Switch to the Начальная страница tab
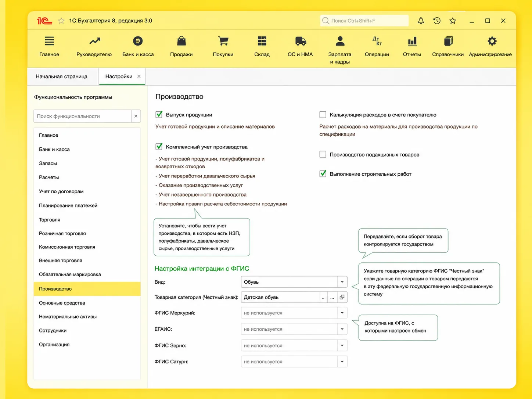This screenshot has width=532, height=399. [61, 76]
